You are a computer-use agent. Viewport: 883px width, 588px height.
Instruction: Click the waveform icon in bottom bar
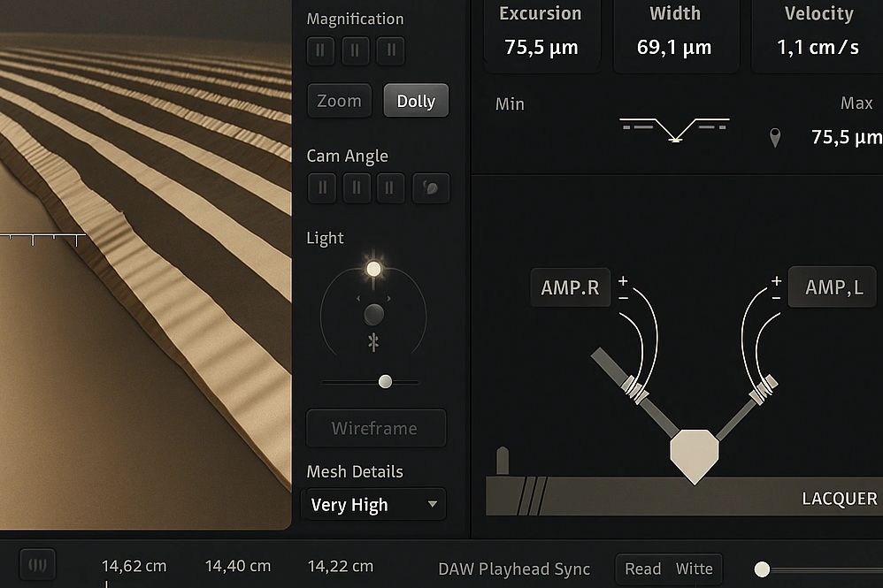click(37, 564)
